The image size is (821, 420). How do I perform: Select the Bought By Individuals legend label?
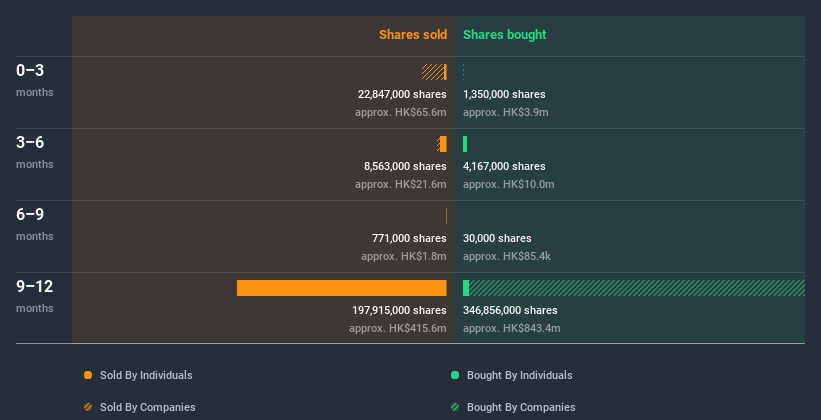tap(519, 375)
